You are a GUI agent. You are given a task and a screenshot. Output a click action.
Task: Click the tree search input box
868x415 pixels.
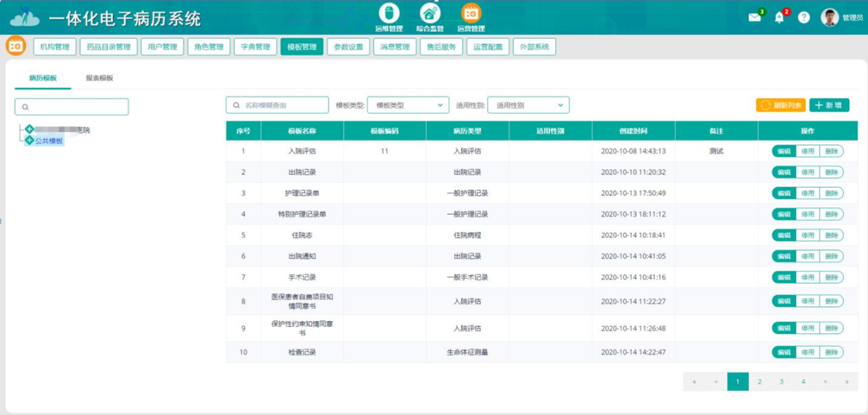72,107
